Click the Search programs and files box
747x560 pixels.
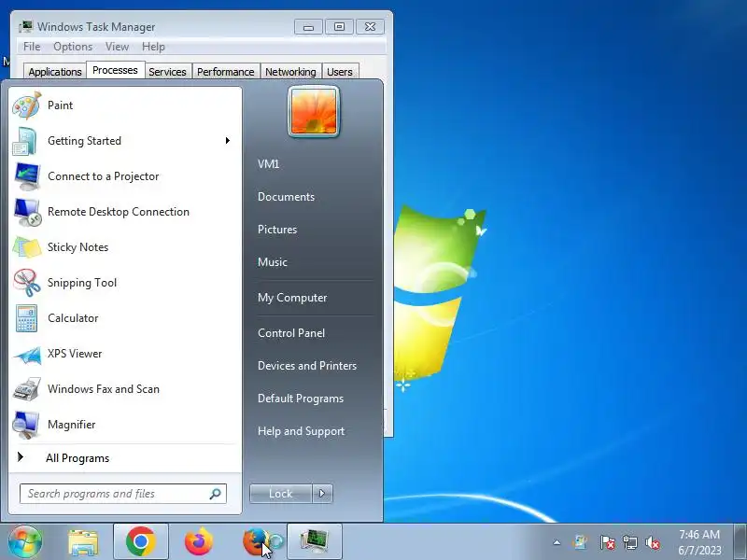click(123, 494)
